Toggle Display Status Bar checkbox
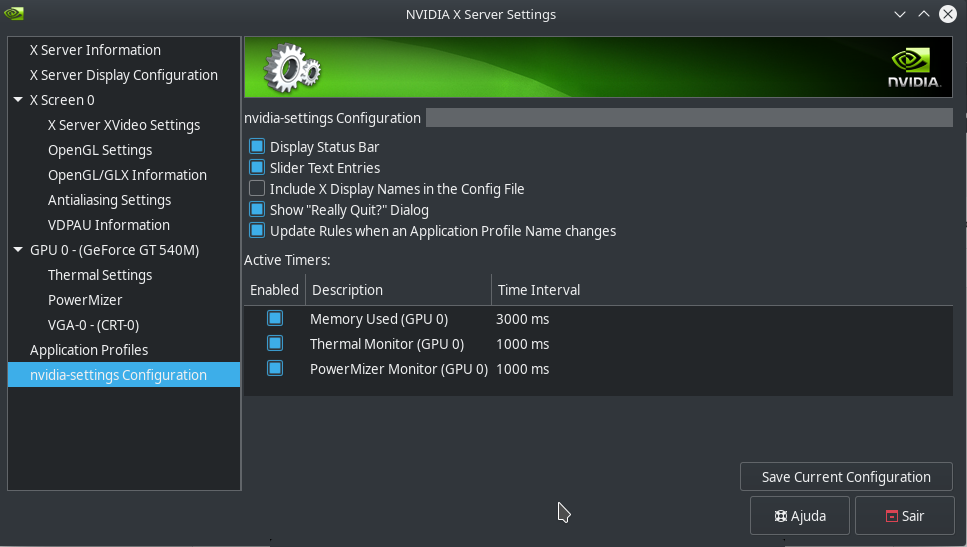The height and width of the screenshot is (547, 967). click(x=257, y=146)
